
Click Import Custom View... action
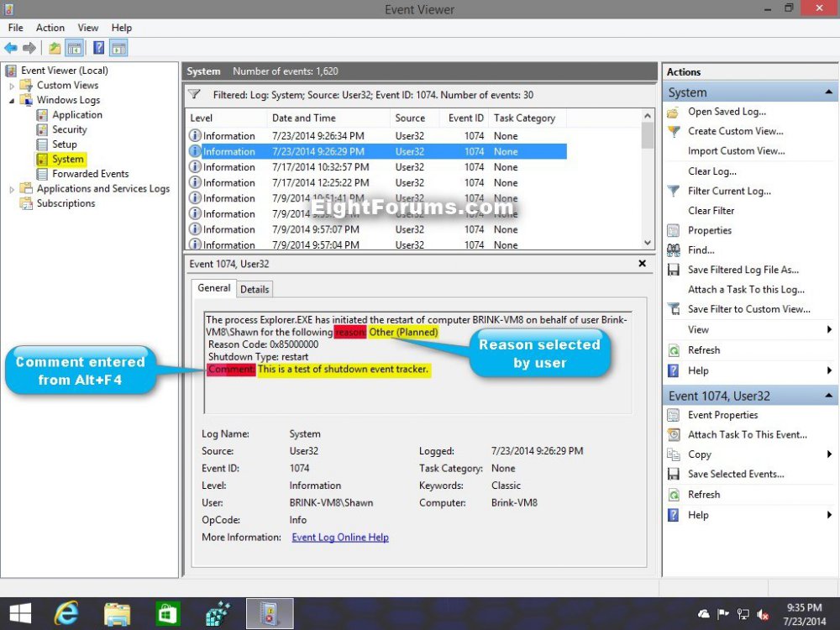pyautogui.click(x=736, y=151)
